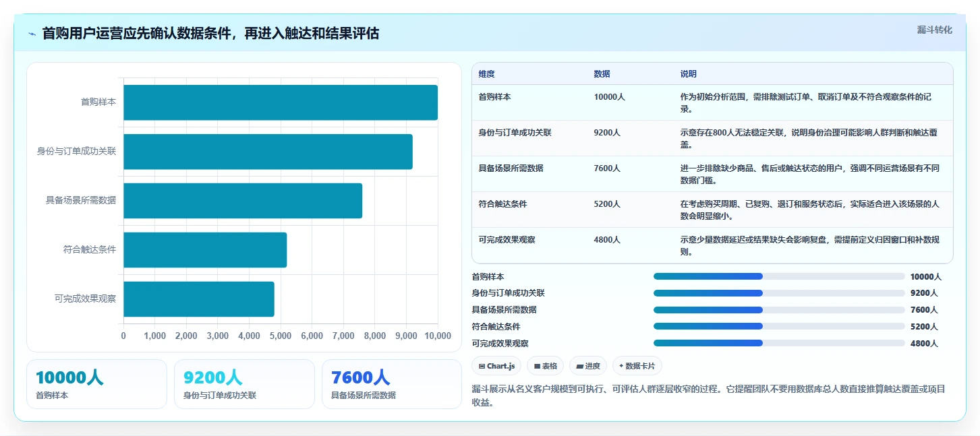Viewport: 980px width, 436px height.
Task: Click the 5200人 value in the table
Action: coord(607,204)
